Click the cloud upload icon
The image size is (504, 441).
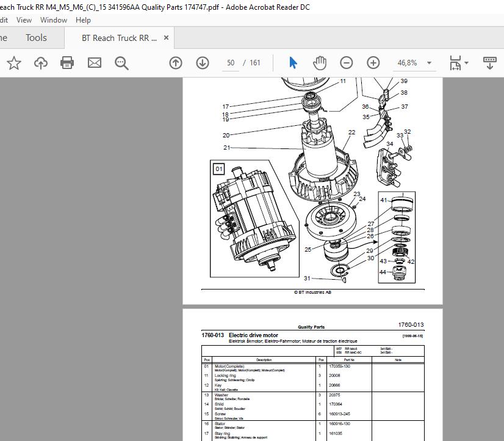[40, 63]
